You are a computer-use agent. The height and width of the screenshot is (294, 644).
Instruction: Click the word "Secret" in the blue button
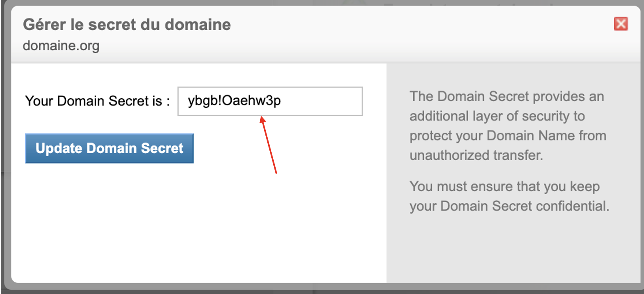click(162, 148)
